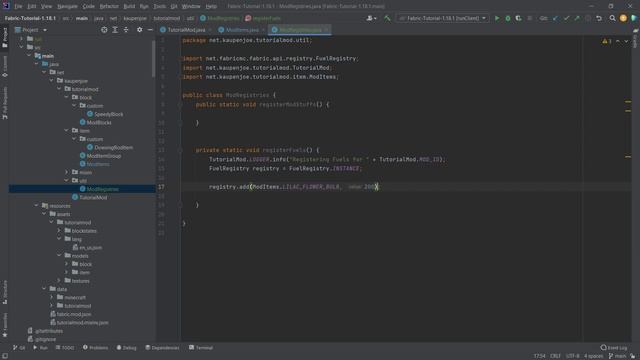Open Project panel settings gear
Viewport: 640px width, 360px height.
point(140,30)
